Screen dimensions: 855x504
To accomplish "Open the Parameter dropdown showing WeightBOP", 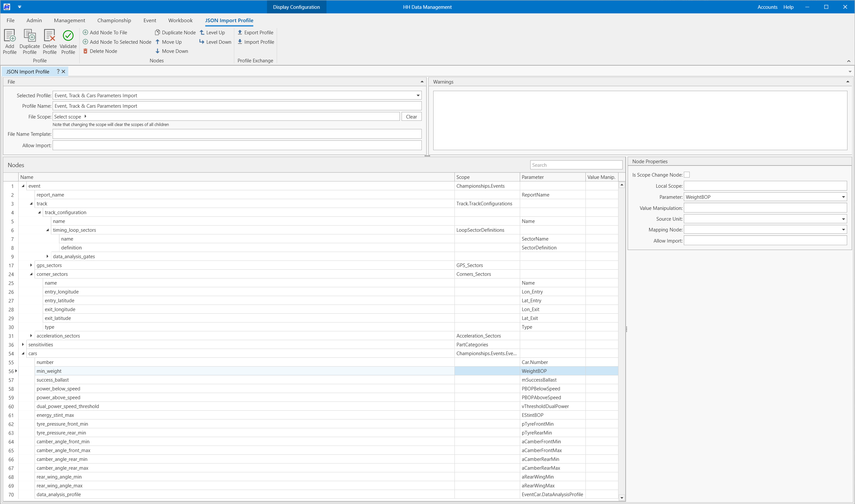I will pos(843,197).
